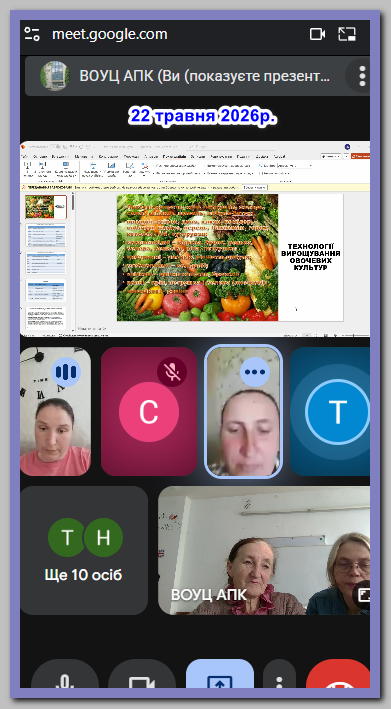Click the video tile of woman in pink shirt
The width and height of the screenshot is (391, 709).
click(56, 411)
